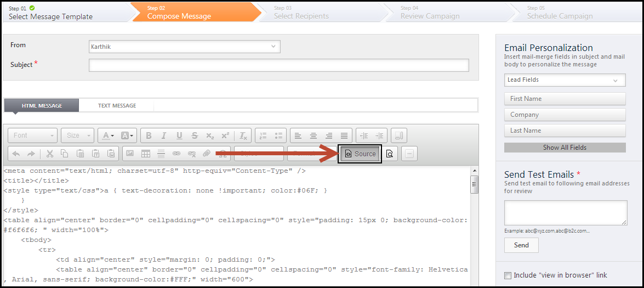The height and width of the screenshot is (288, 644).
Task: Click the Send test email button
Action: point(521,245)
